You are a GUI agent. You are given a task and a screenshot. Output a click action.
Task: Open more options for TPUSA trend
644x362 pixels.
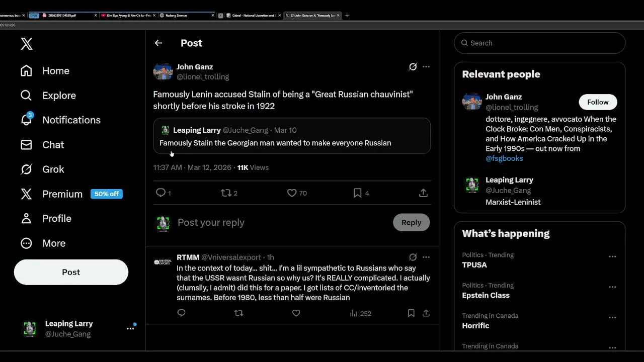pyautogui.click(x=612, y=256)
